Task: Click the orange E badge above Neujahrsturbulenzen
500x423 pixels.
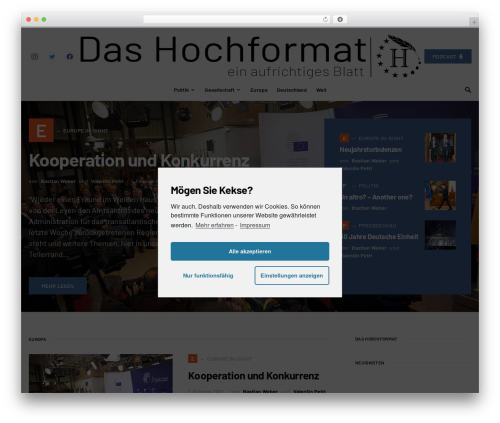Action: click(x=344, y=138)
